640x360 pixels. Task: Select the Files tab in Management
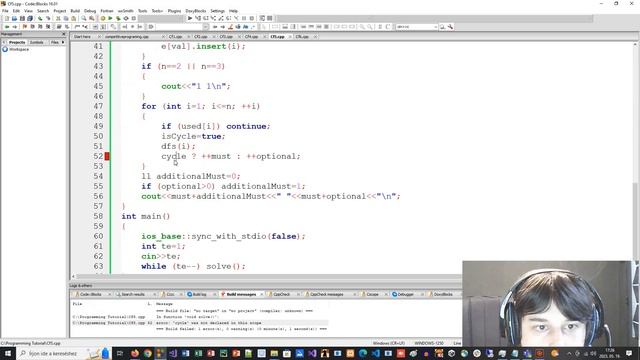click(55, 42)
